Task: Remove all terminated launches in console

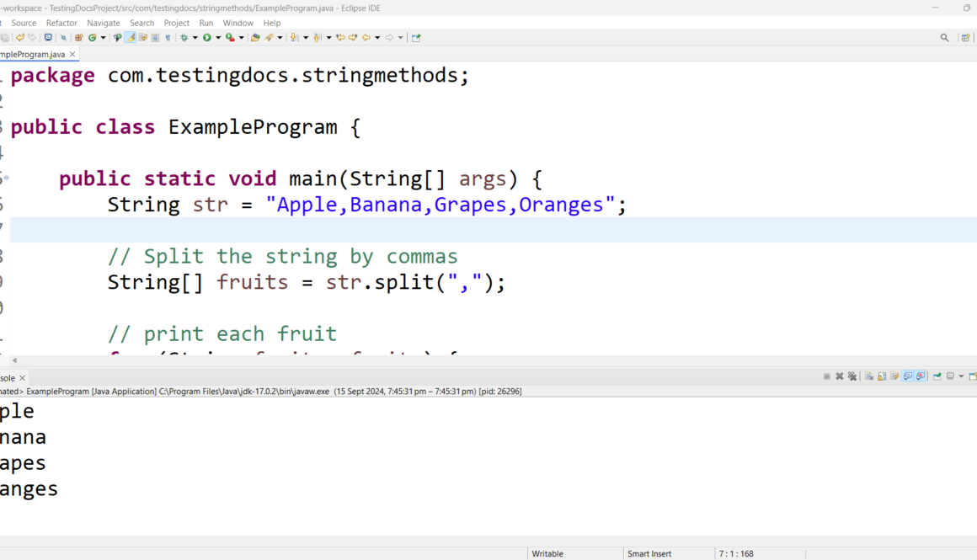Action: [852, 376]
